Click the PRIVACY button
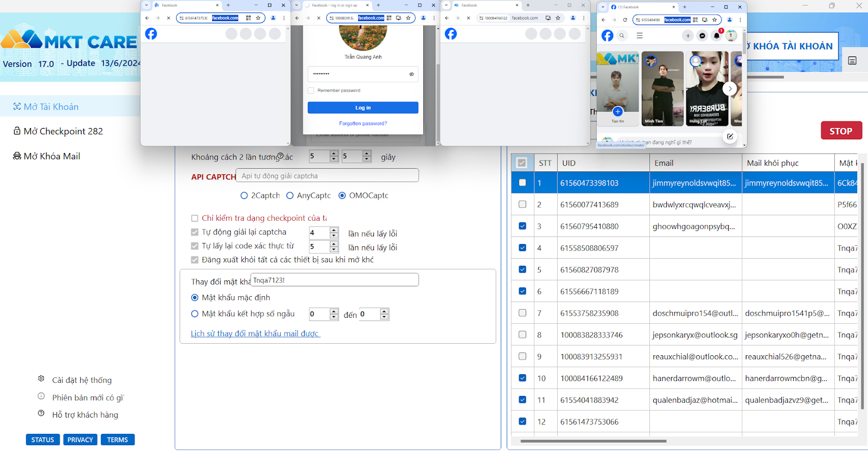 80,440
